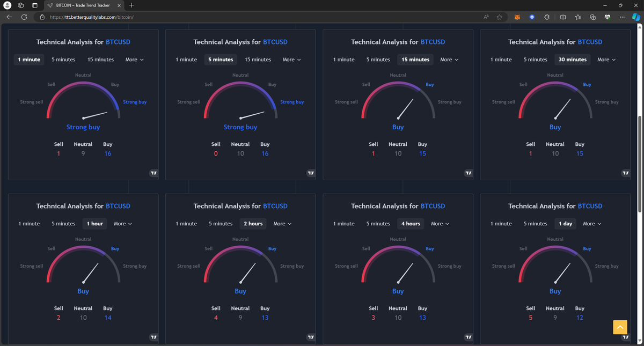Open Browser essentials heart icon

pyautogui.click(x=608, y=17)
